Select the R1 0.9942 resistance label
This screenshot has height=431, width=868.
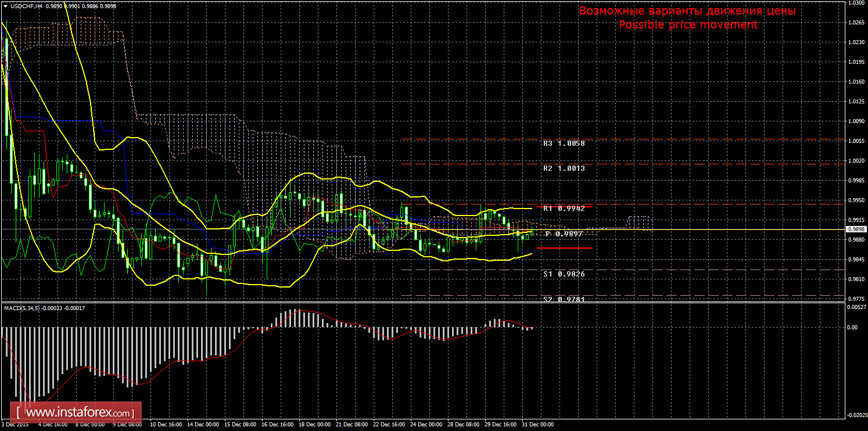[x=564, y=208]
